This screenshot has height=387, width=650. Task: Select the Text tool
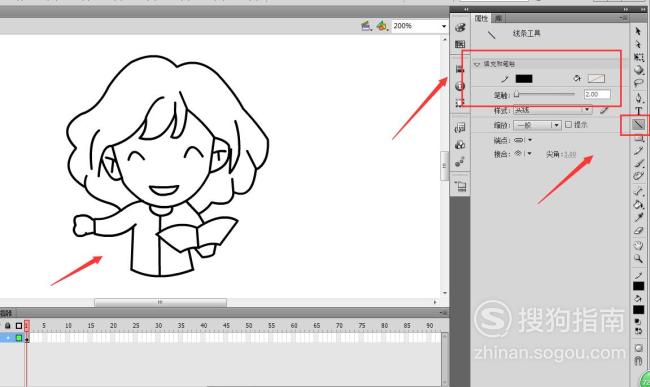pos(638,111)
